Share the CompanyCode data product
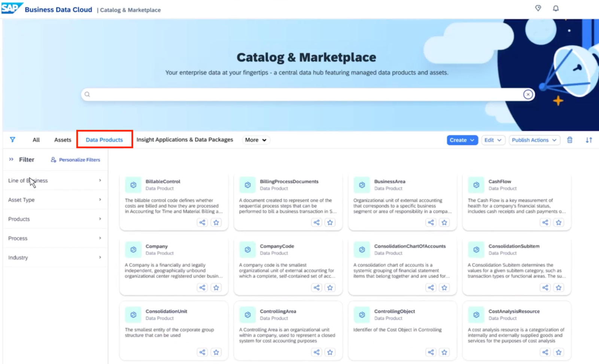The width and height of the screenshot is (599, 364). tap(317, 288)
